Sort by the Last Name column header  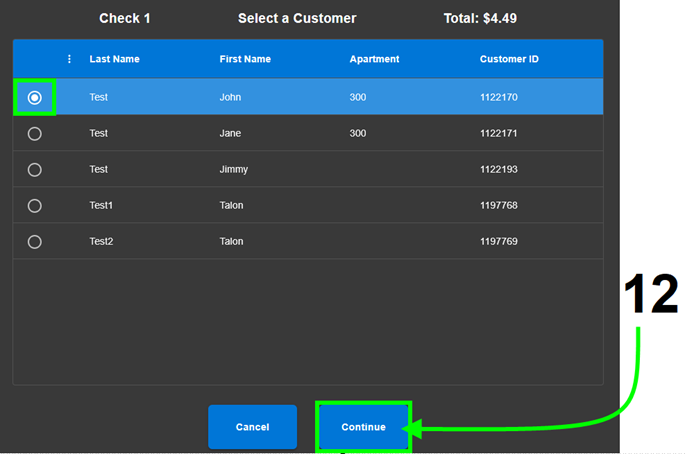coord(114,59)
